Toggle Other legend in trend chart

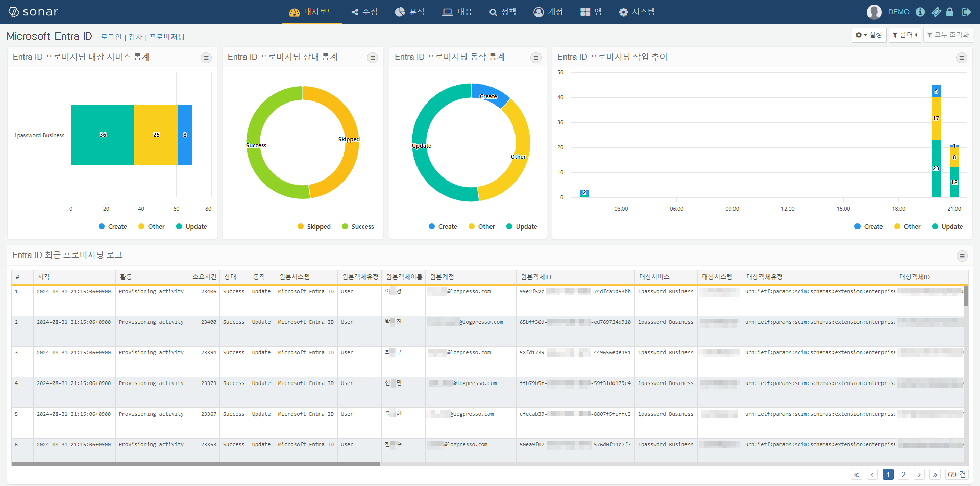(908, 226)
